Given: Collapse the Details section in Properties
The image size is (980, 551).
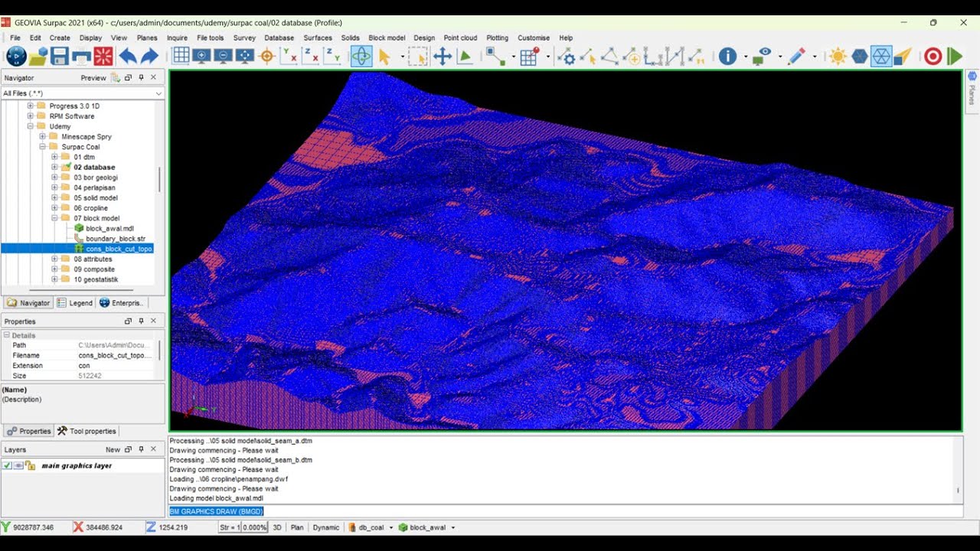Looking at the screenshot, I should (7, 335).
